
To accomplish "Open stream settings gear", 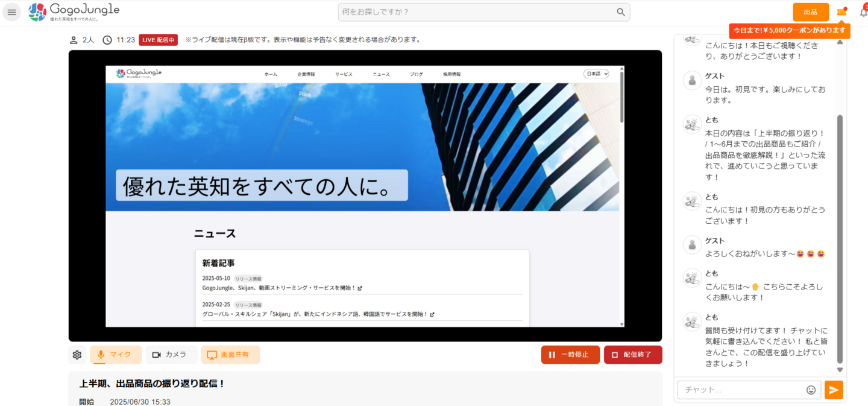I will [77, 355].
